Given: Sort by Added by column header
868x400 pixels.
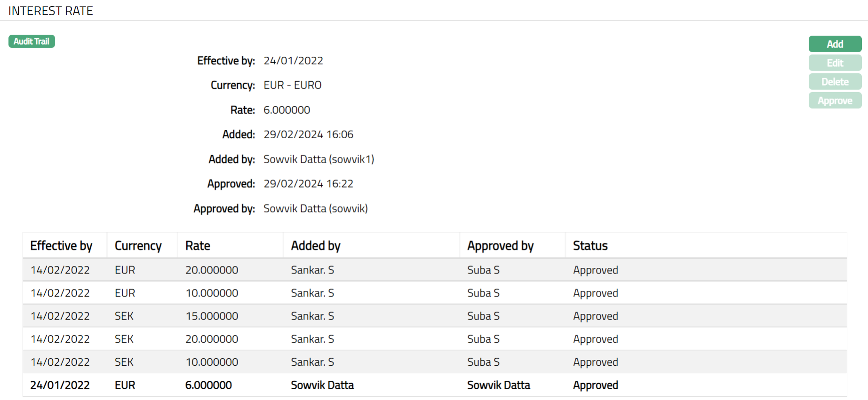Looking at the screenshot, I should (x=315, y=246).
